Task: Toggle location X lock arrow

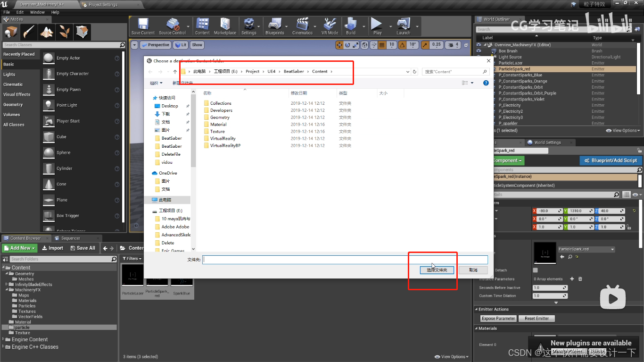Action: 560,211
